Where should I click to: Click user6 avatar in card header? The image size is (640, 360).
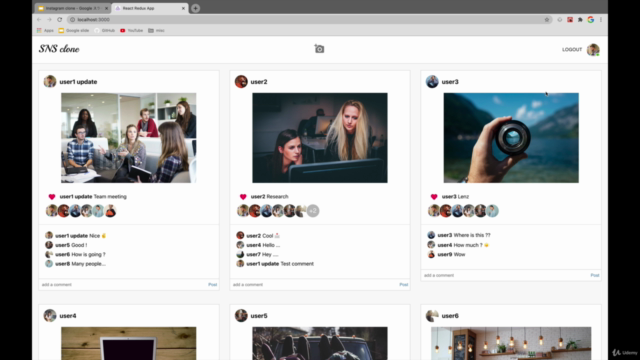[x=432, y=316]
